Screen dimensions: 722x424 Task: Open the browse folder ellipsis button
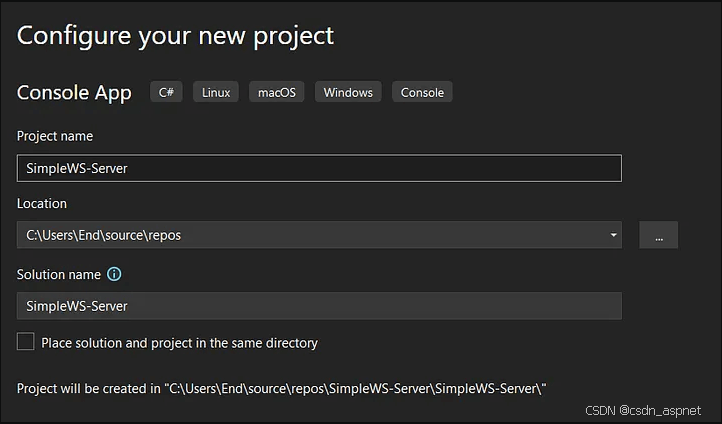[658, 235]
